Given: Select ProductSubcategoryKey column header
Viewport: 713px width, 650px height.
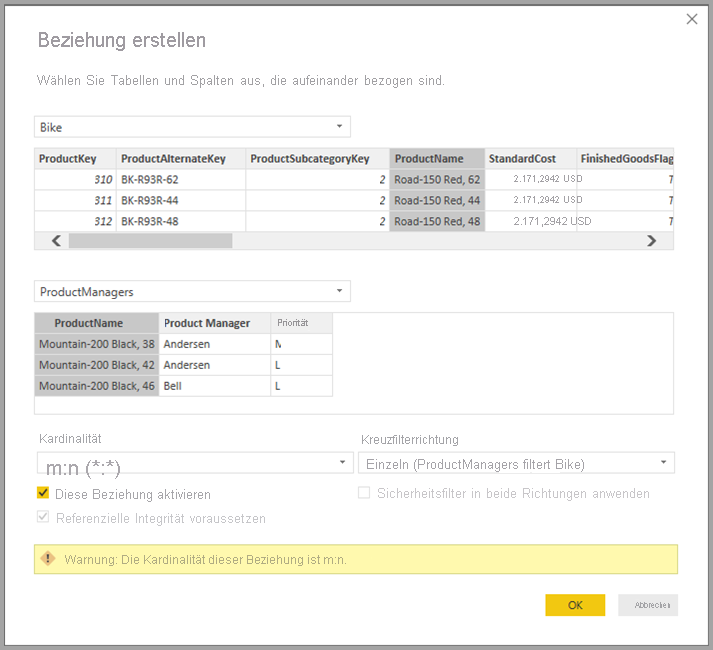Looking at the screenshot, I should tap(317, 159).
